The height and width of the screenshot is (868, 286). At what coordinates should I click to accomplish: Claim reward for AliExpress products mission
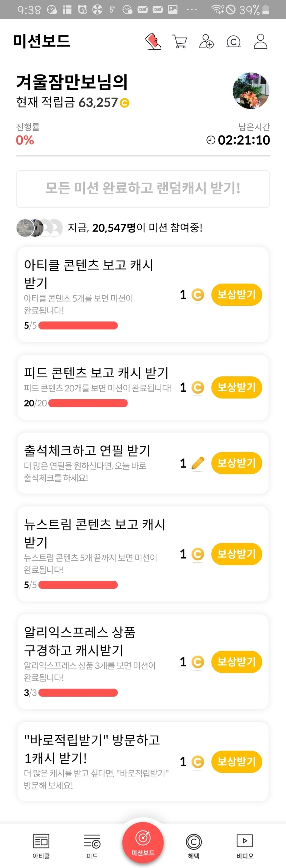[236, 662]
